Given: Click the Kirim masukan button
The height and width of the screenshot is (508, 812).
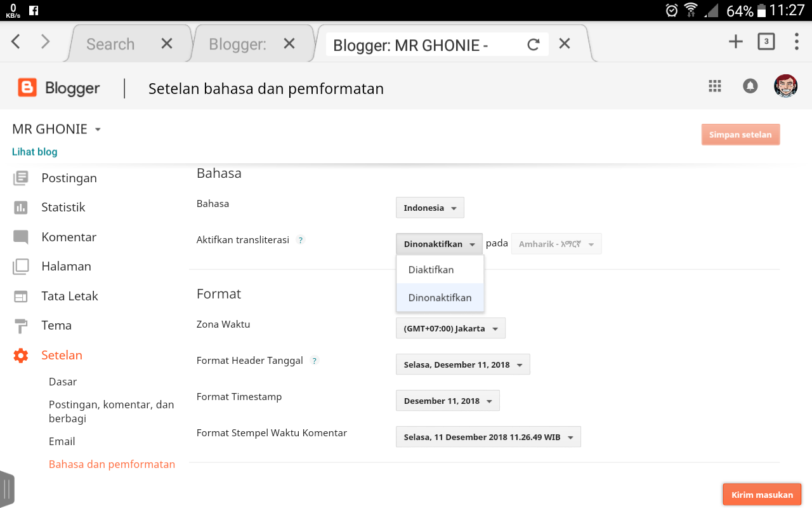Looking at the screenshot, I should [x=762, y=495].
